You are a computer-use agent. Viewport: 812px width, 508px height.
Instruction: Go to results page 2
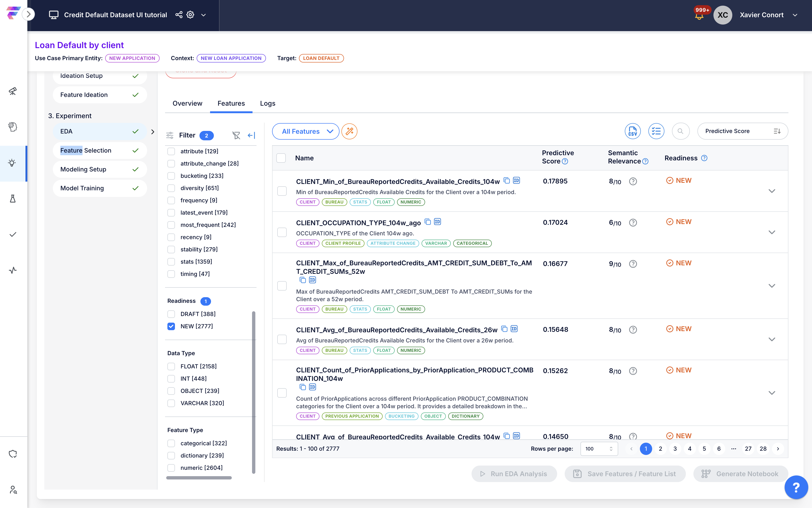point(660,449)
